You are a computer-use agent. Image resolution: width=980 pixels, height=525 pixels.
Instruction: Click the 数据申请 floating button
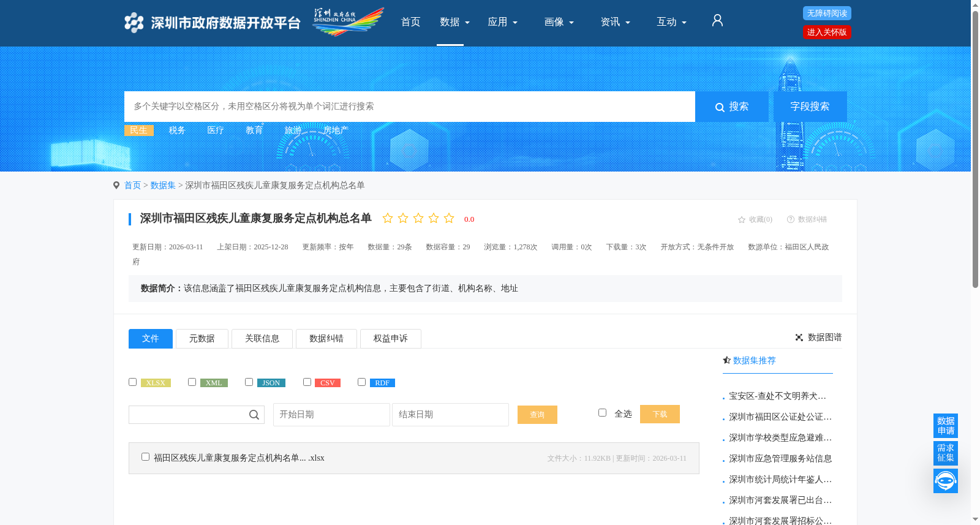[946, 426]
